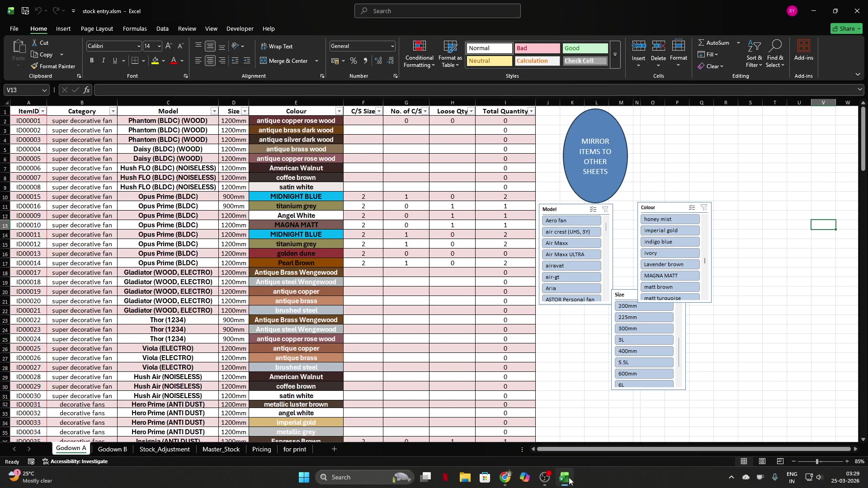This screenshot has width=868, height=488.
Task: Click Format as Table
Action: [450, 54]
